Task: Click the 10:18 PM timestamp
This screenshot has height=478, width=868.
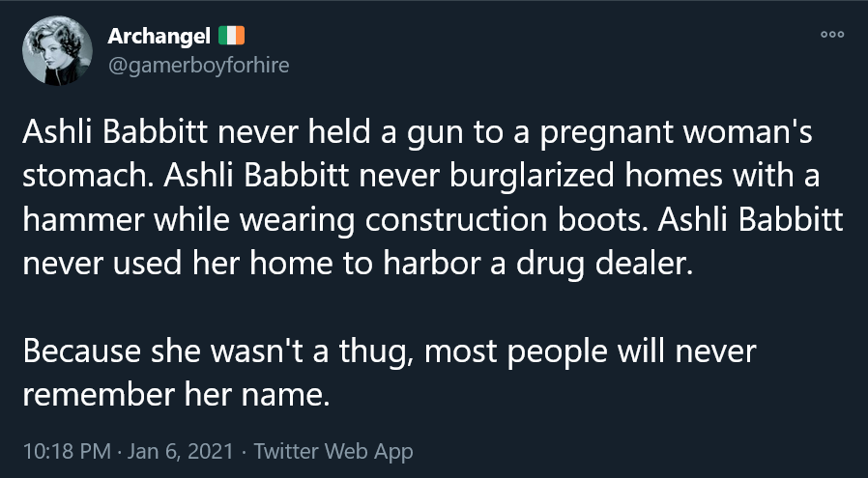Action: (x=60, y=451)
